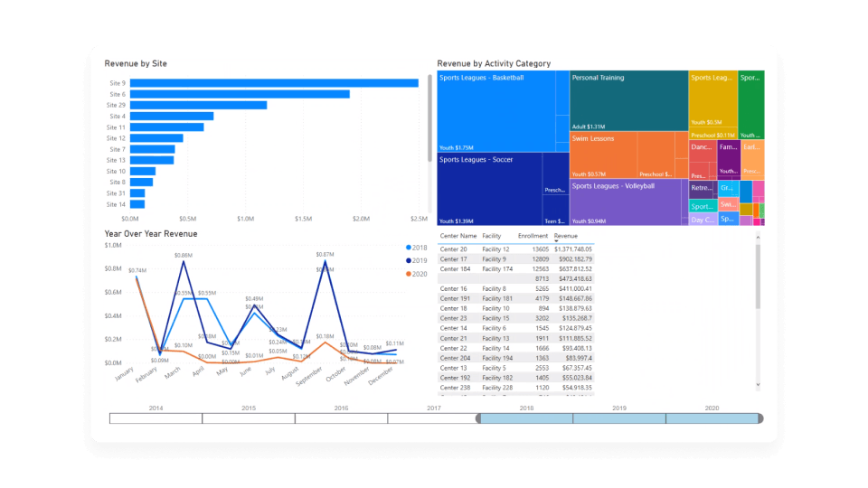The height and width of the screenshot is (488, 868).
Task: Click the Revenue by Site scrollbar
Action: (x=429, y=117)
